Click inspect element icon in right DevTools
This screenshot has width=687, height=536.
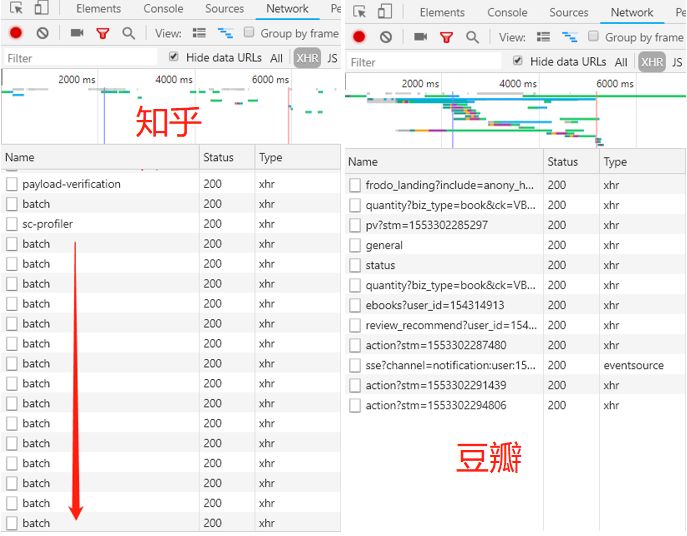(x=360, y=12)
